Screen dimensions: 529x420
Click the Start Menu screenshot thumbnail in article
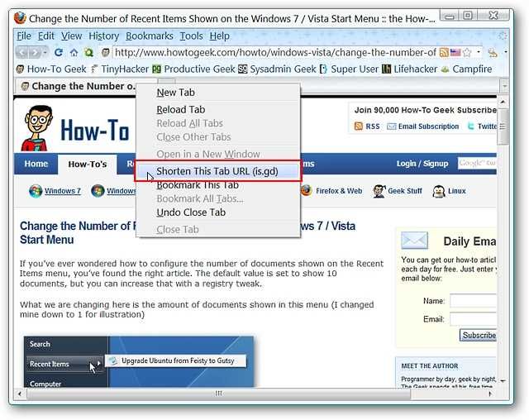click(139, 361)
